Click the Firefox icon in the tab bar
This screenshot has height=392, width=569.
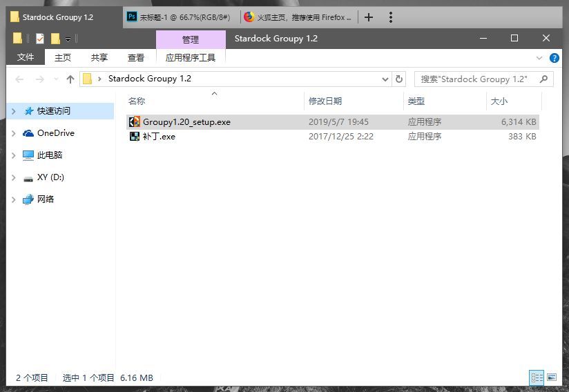coord(249,17)
